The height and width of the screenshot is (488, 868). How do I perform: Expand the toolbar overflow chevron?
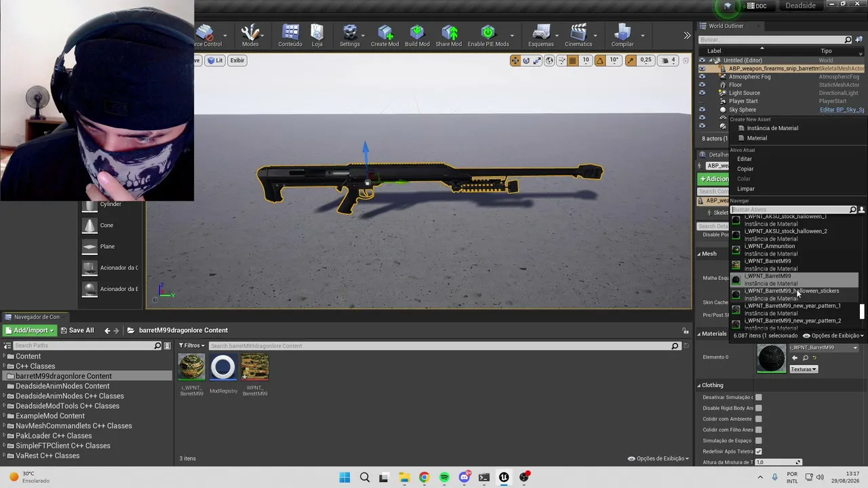coord(687,35)
